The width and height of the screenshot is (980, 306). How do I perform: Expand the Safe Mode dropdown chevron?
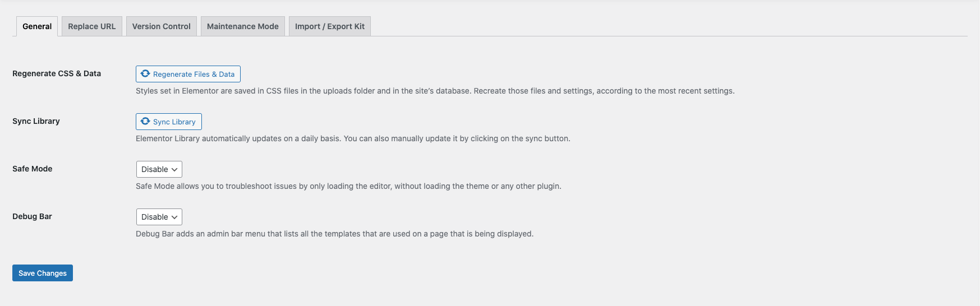pyautogui.click(x=174, y=169)
